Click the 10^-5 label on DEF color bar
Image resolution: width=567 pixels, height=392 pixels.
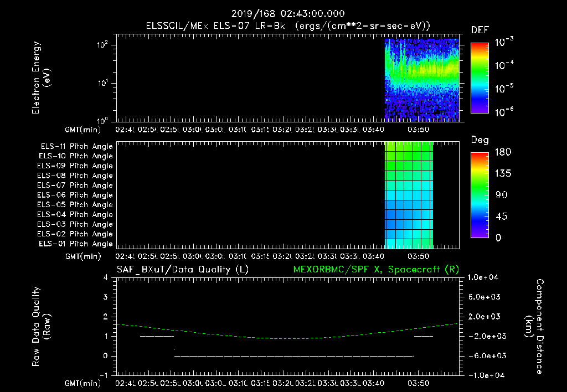(x=504, y=88)
